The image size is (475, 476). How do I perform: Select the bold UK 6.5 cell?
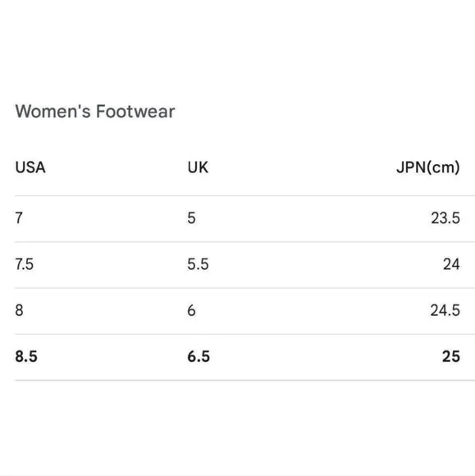click(x=199, y=356)
